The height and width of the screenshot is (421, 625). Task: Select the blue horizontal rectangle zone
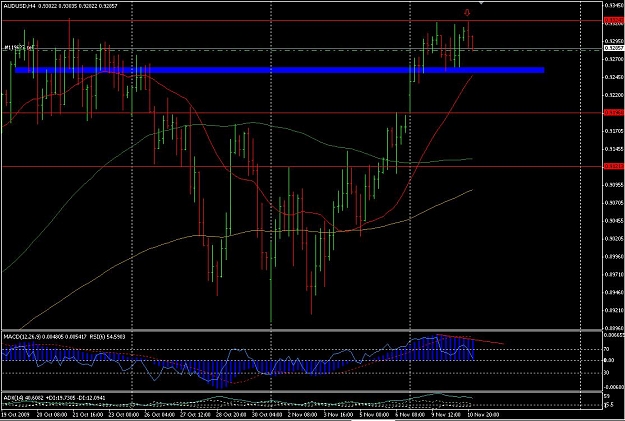[x=279, y=70]
